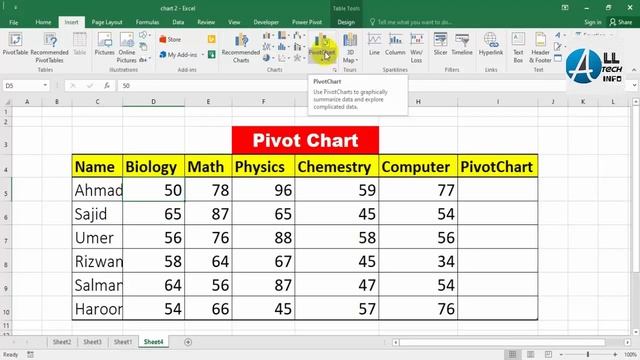
Task: Insert a Timeline filter
Action: tap(462, 44)
